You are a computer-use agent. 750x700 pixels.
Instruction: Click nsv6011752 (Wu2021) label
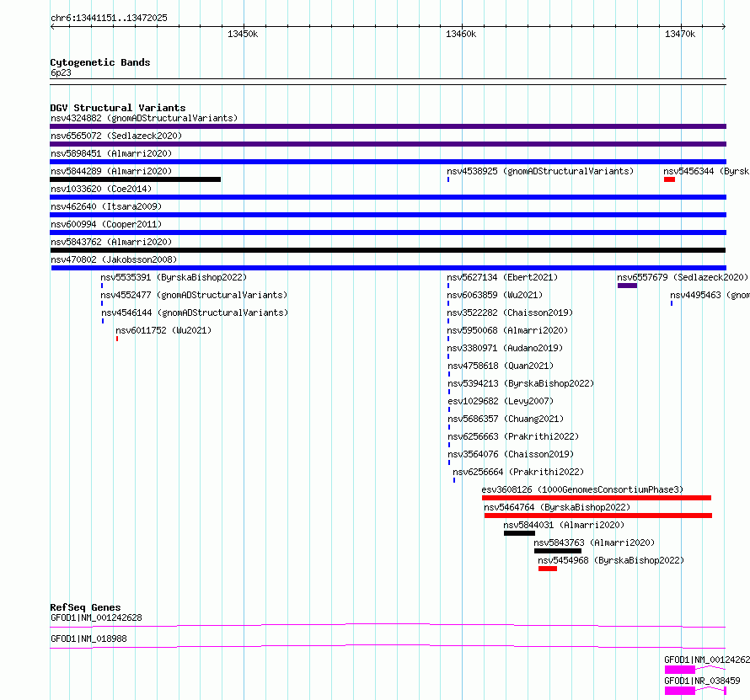[x=163, y=330]
